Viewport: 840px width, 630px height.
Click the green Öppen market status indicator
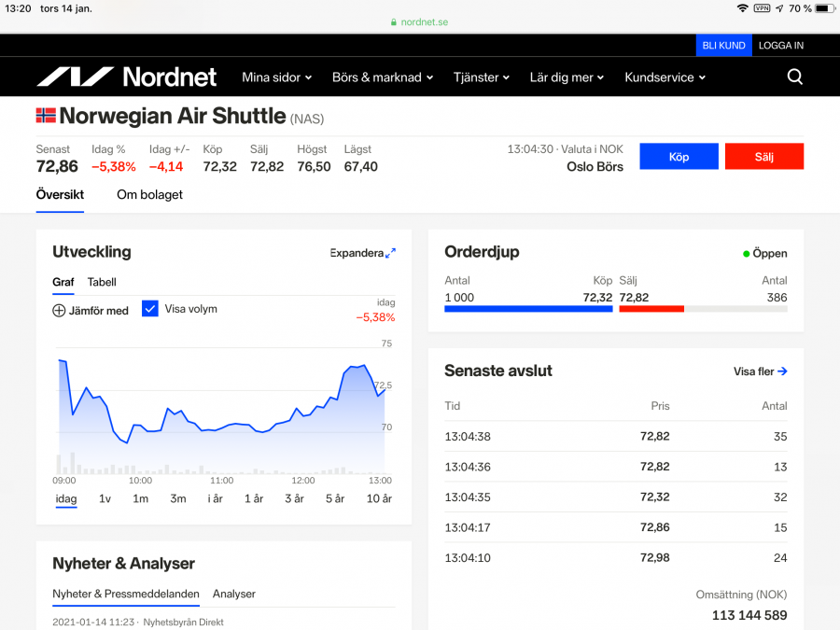(745, 253)
